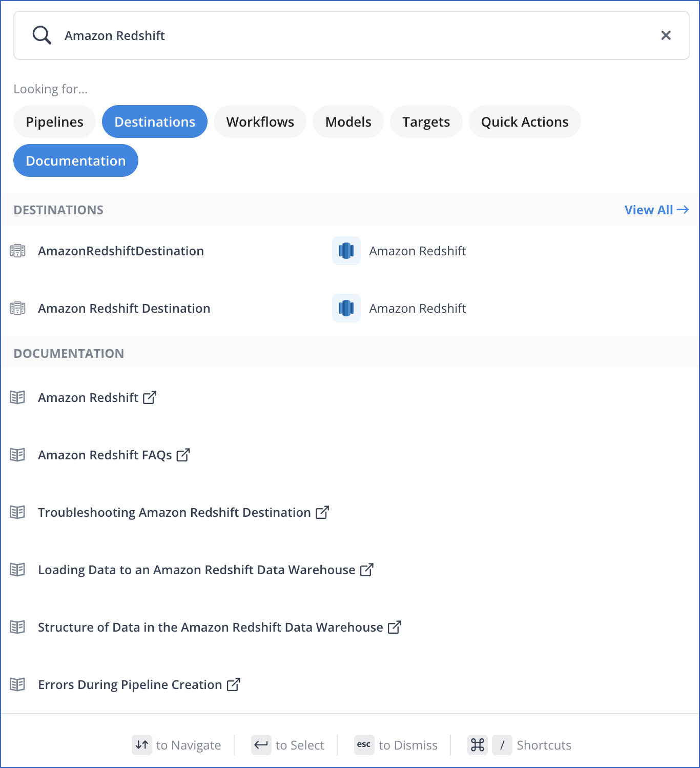Toggle the Models filter chip
Image resolution: width=700 pixels, height=768 pixels.
click(x=348, y=122)
